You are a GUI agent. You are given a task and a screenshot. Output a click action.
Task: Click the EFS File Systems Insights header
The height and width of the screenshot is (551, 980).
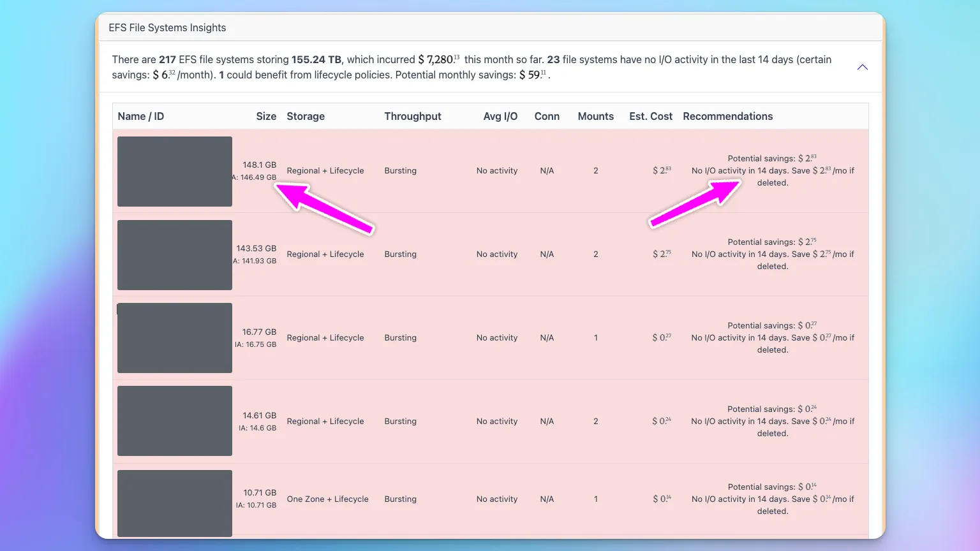click(167, 27)
